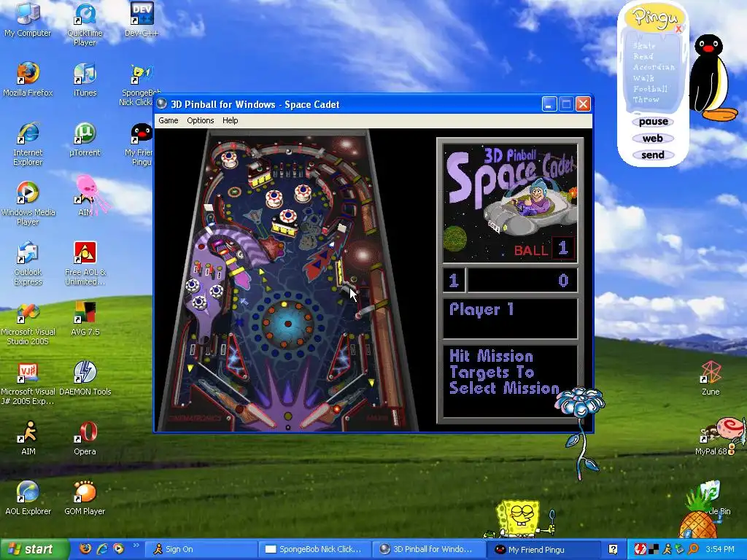
Task: Click the Firefox quick launch icon
Action: click(86, 549)
